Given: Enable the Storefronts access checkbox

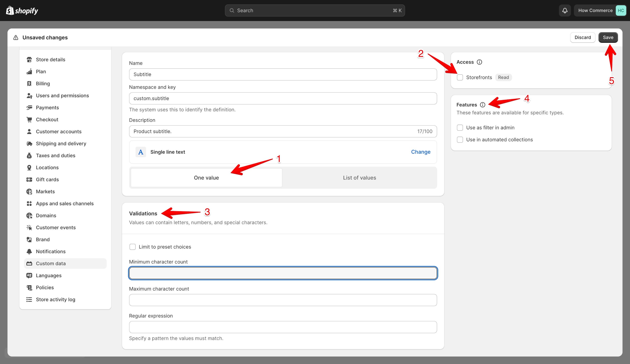Looking at the screenshot, I should [460, 77].
